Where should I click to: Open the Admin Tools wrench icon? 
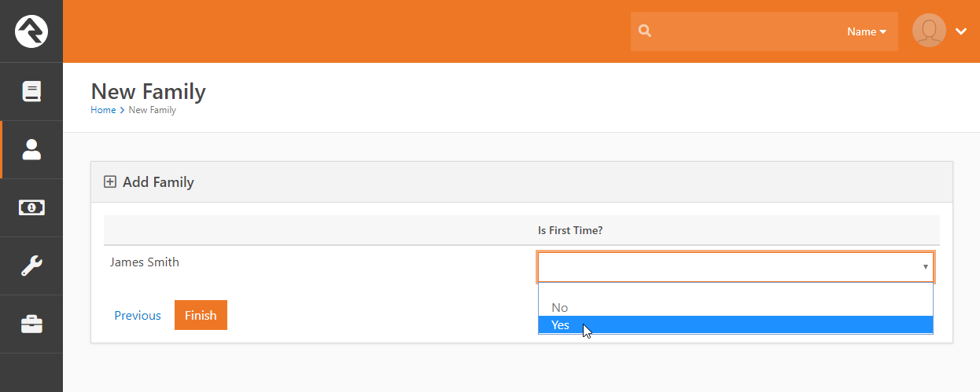click(31, 266)
